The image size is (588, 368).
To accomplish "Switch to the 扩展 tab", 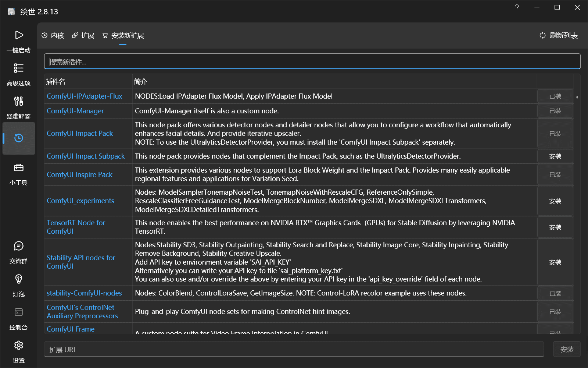I will click(83, 36).
